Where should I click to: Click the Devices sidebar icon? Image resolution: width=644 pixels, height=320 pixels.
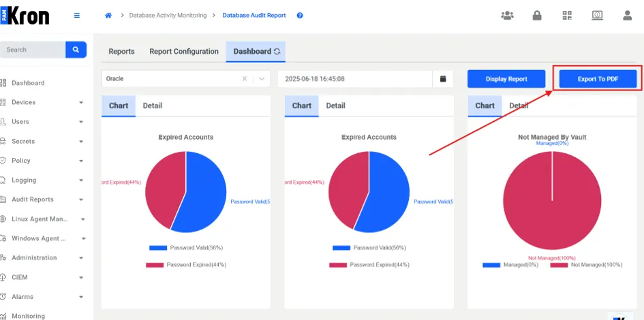tap(3, 102)
